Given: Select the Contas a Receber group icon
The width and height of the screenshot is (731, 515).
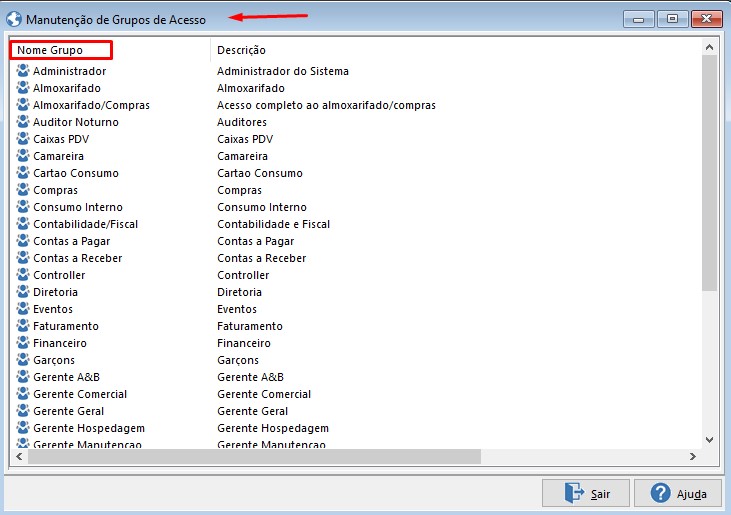Looking at the screenshot, I should click(x=23, y=258).
